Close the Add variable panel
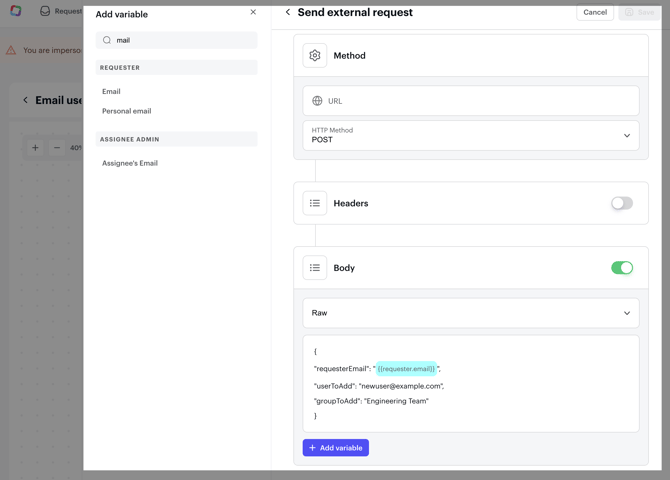The height and width of the screenshot is (480, 670). click(x=253, y=13)
